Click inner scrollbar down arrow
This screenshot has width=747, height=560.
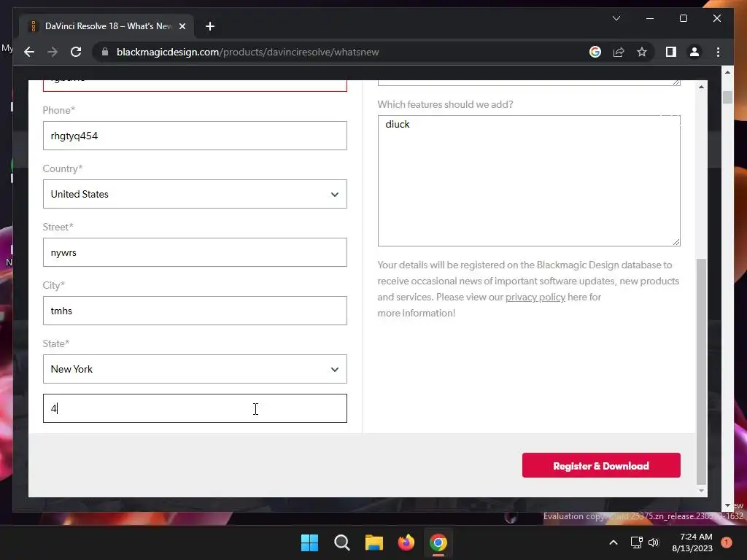(701, 491)
